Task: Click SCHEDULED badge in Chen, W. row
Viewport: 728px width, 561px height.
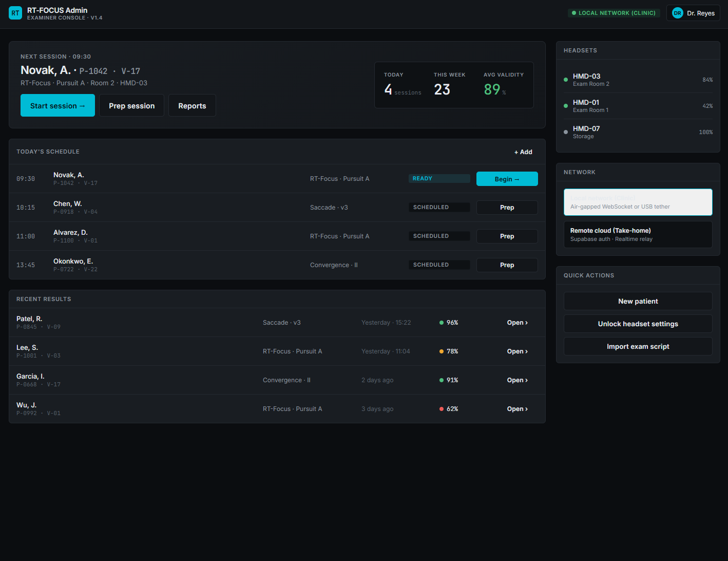Action: (439, 207)
